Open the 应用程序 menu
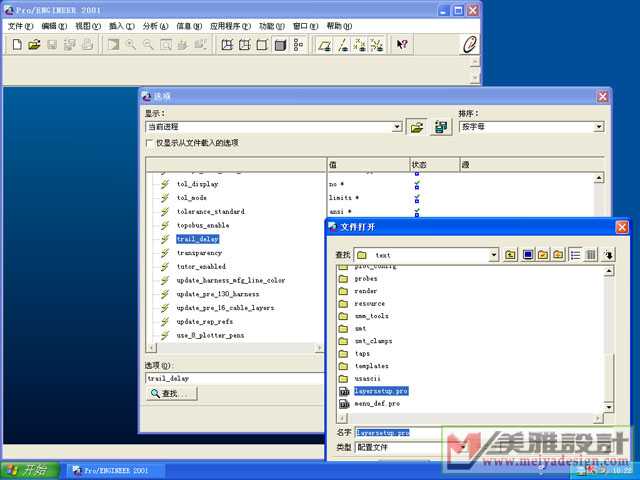The height and width of the screenshot is (480, 640). tap(230, 26)
